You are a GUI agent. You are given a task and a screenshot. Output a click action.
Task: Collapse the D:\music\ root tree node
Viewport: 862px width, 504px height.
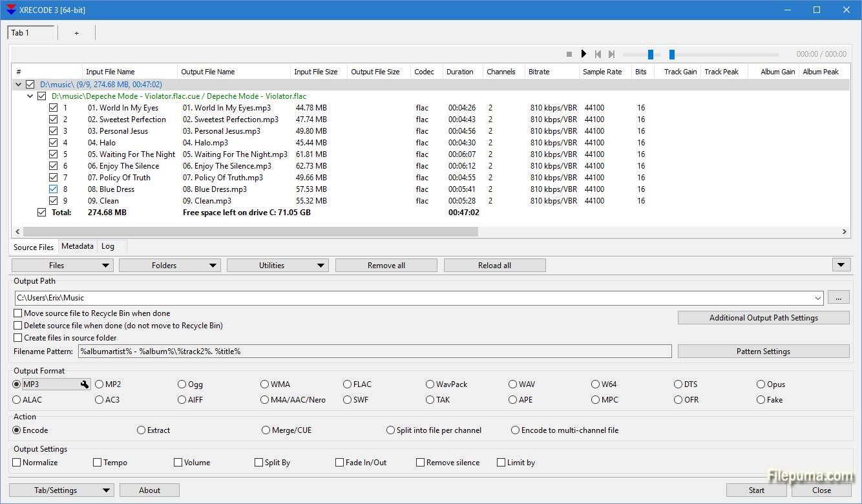coord(18,85)
